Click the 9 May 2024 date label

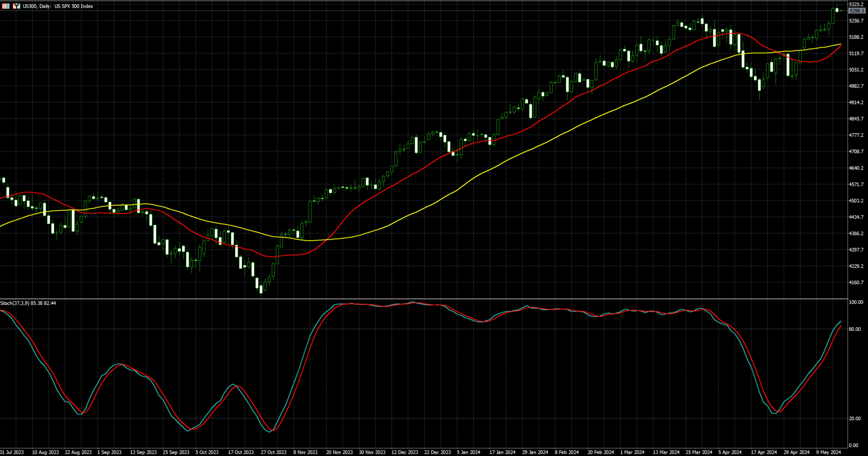(x=828, y=452)
